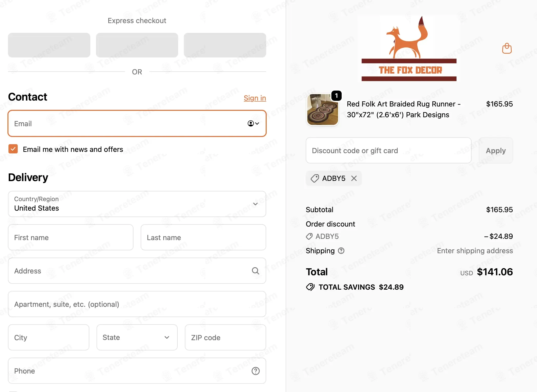The height and width of the screenshot is (392, 537).
Task: Click the First name input field
Action: [71, 237]
